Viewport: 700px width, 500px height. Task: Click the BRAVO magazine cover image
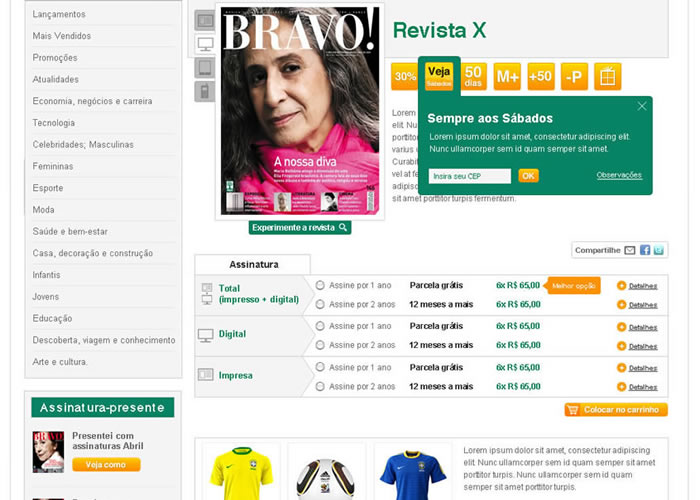click(x=300, y=111)
